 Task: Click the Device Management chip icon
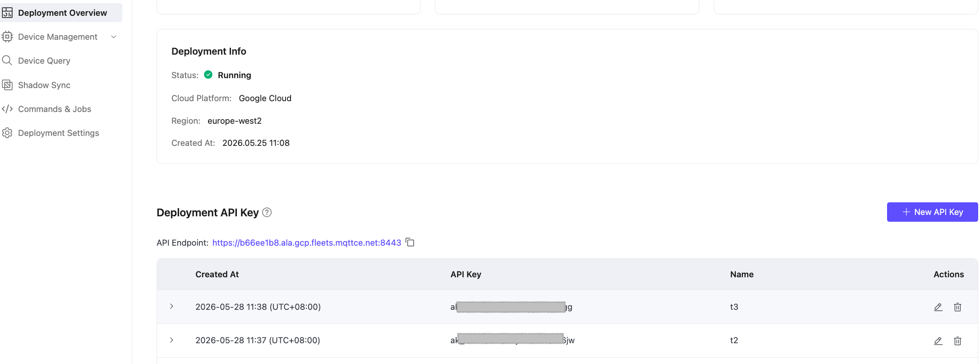(7, 37)
